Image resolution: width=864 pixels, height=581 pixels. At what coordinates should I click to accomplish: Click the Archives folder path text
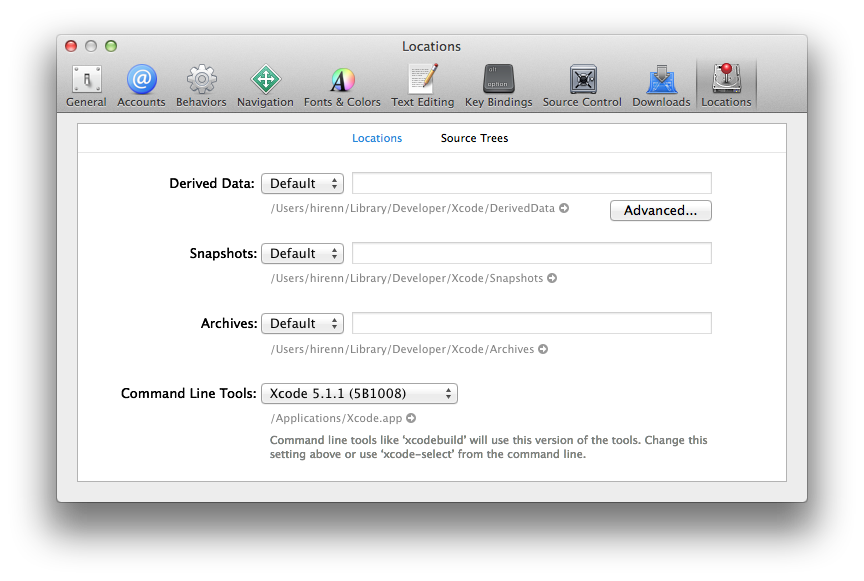pyautogui.click(x=402, y=349)
